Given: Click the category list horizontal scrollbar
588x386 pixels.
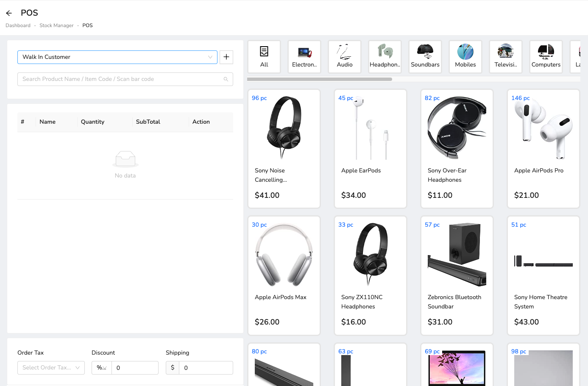Looking at the screenshot, I should [320, 79].
